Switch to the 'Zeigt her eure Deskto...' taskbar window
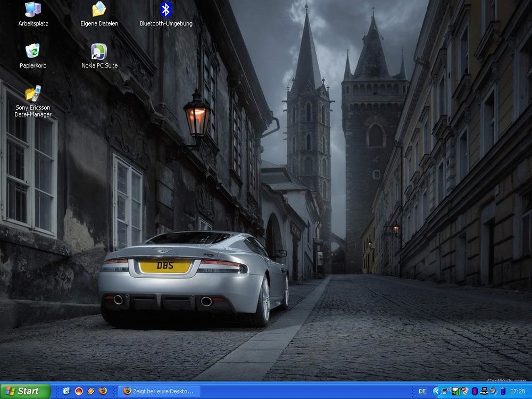The image size is (532, 399). click(x=159, y=391)
